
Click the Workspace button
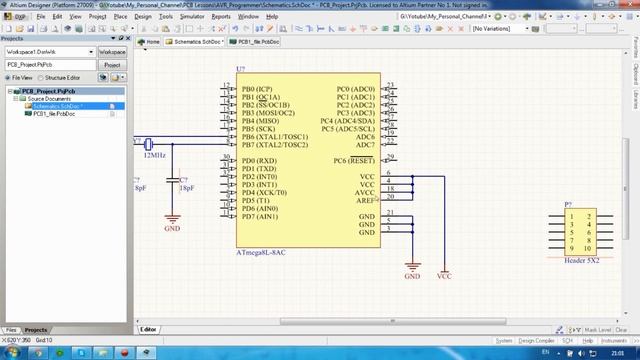coord(112,52)
